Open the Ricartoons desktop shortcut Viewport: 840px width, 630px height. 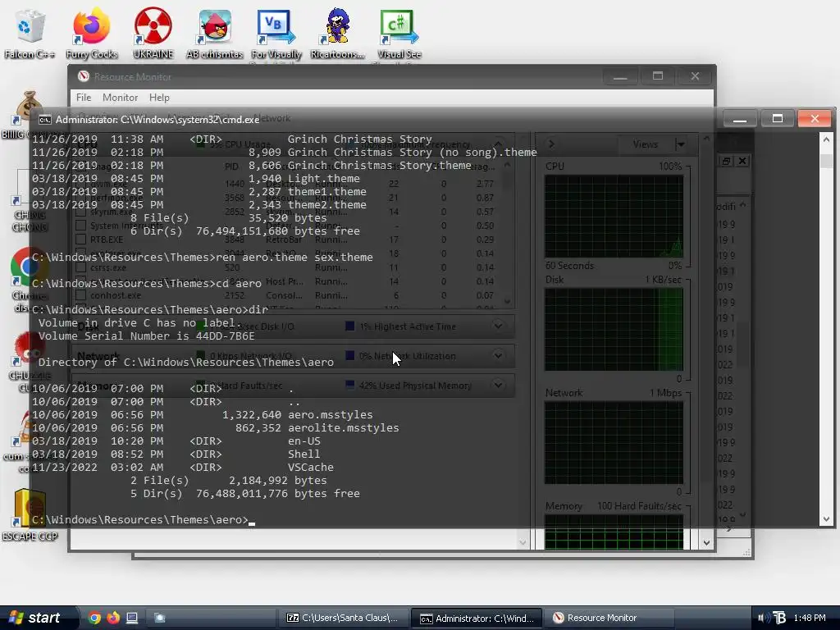(x=337, y=32)
